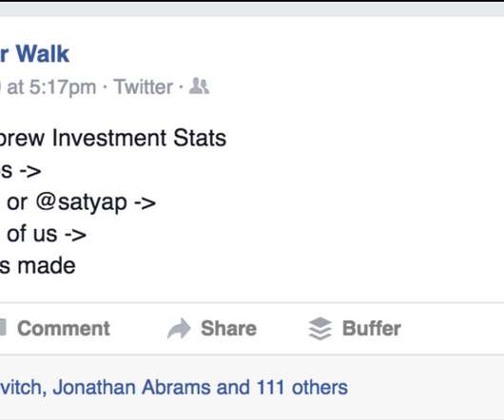
Task: Click the comment bubble icon before Comment
Action: pyautogui.click(x=3, y=328)
